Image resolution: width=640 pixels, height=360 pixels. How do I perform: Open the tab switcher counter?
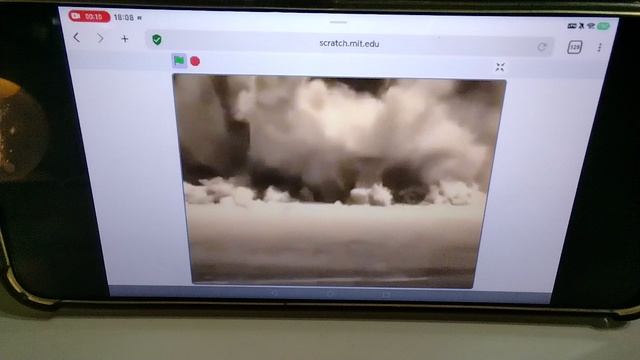tap(575, 47)
